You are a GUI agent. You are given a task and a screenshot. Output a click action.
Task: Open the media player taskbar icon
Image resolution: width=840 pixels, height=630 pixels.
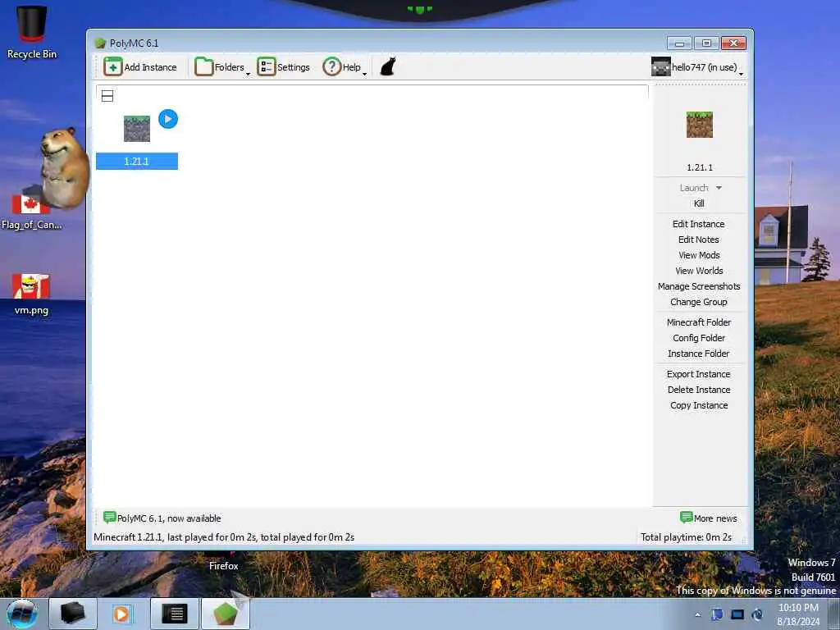pyautogui.click(x=121, y=614)
